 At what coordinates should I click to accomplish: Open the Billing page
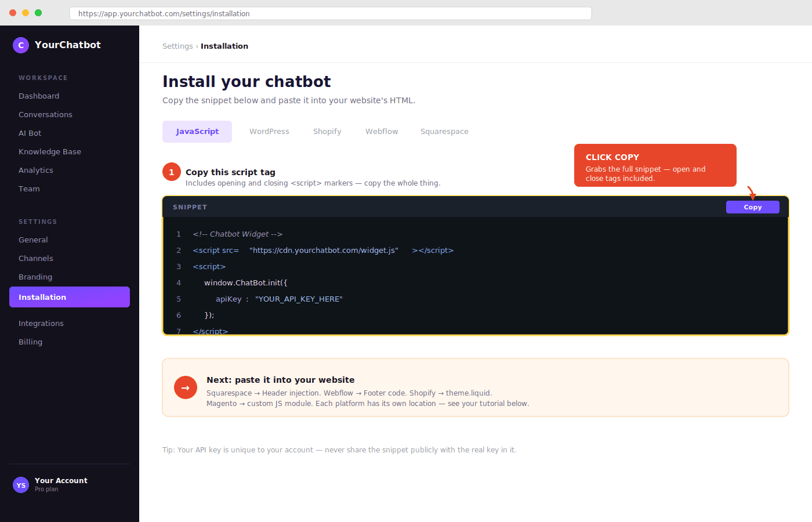click(30, 342)
